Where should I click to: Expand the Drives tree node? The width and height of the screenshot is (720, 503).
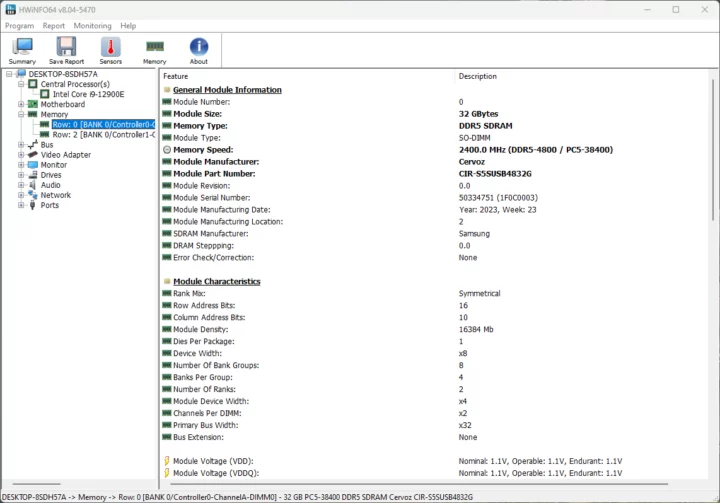pyautogui.click(x=20, y=175)
